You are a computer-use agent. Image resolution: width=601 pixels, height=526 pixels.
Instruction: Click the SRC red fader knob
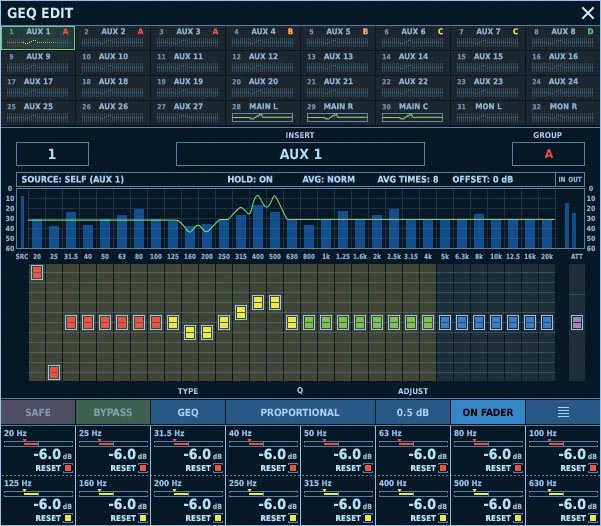tap(37, 272)
